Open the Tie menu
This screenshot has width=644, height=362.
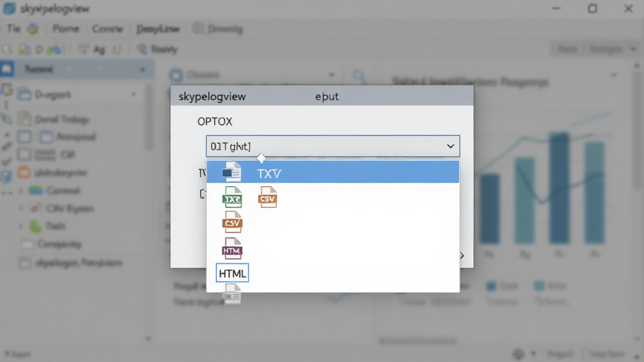14,29
